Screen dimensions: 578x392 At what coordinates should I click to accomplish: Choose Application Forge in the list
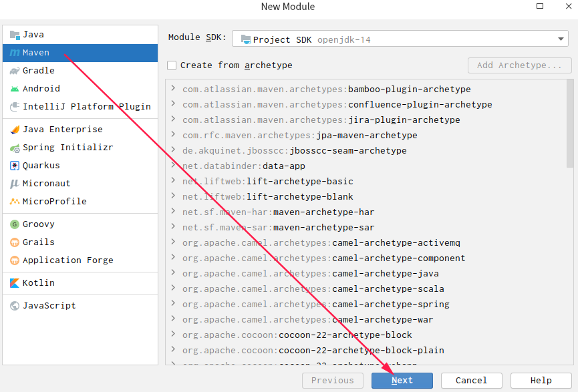click(x=80, y=260)
